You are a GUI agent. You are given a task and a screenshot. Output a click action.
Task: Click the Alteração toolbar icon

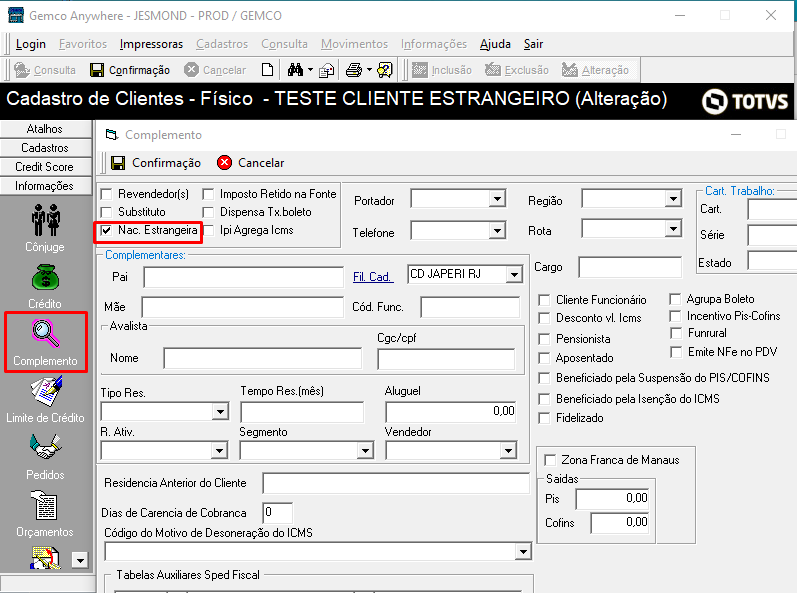(x=570, y=70)
